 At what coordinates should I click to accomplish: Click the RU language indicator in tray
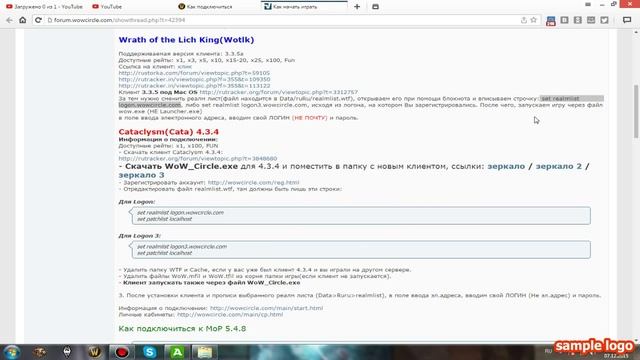coord(548,351)
